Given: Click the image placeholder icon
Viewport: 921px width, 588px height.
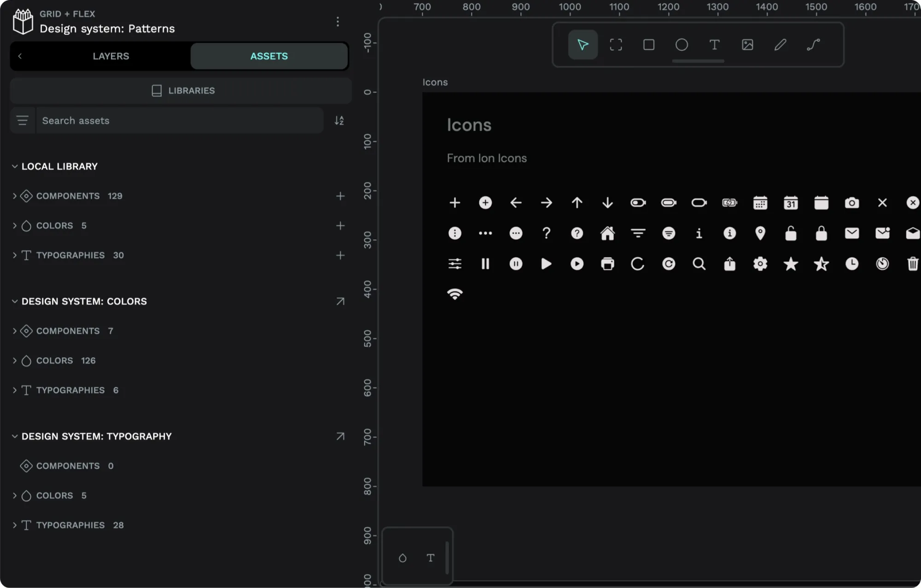Looking at the screenshot, I should [x=747, y=44].
